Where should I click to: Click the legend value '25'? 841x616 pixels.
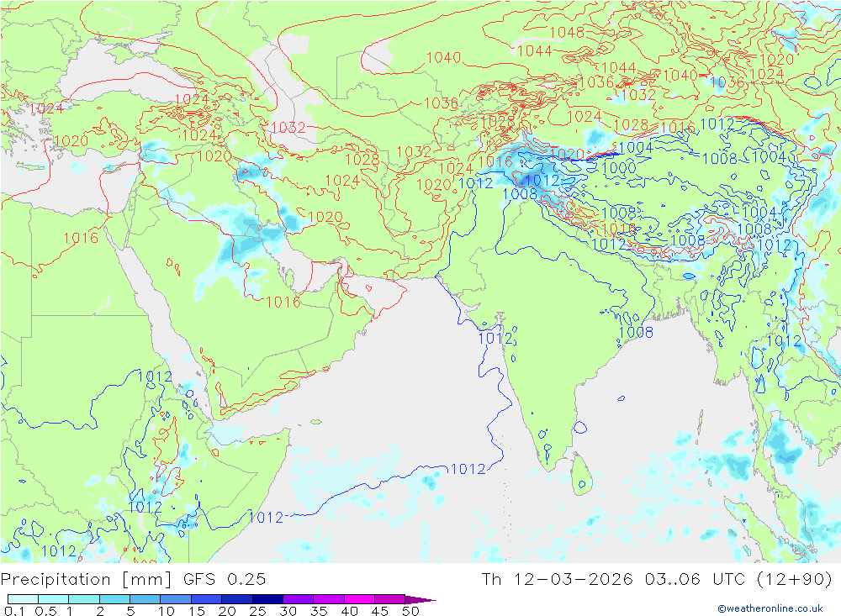258,611
